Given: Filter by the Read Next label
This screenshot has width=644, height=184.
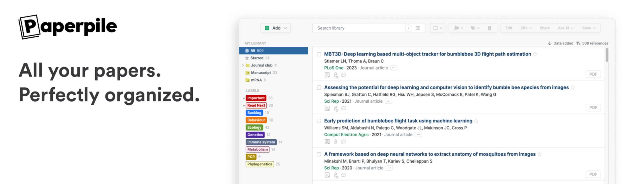Looking at the screenshot, I should pyautogui.click(x=256, y=105).
